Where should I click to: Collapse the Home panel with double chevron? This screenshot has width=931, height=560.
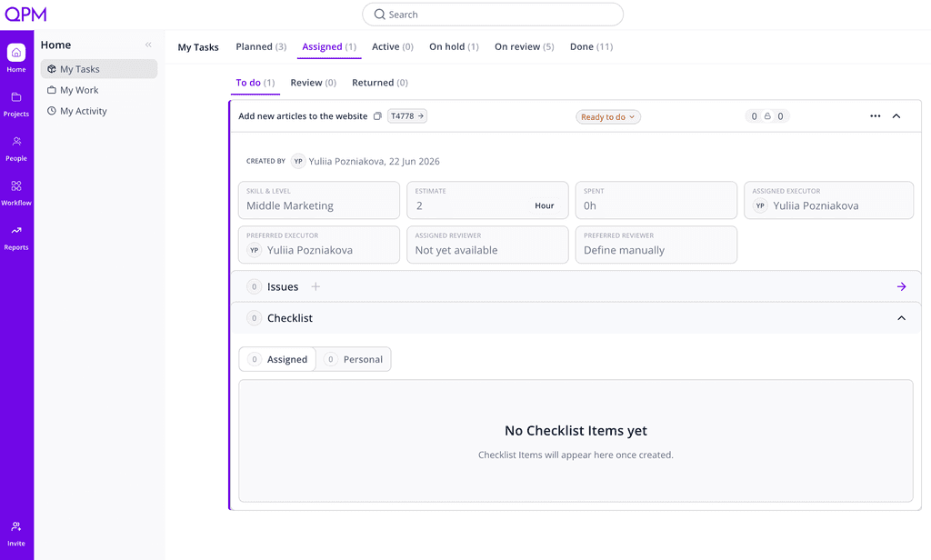pos(148,45)
